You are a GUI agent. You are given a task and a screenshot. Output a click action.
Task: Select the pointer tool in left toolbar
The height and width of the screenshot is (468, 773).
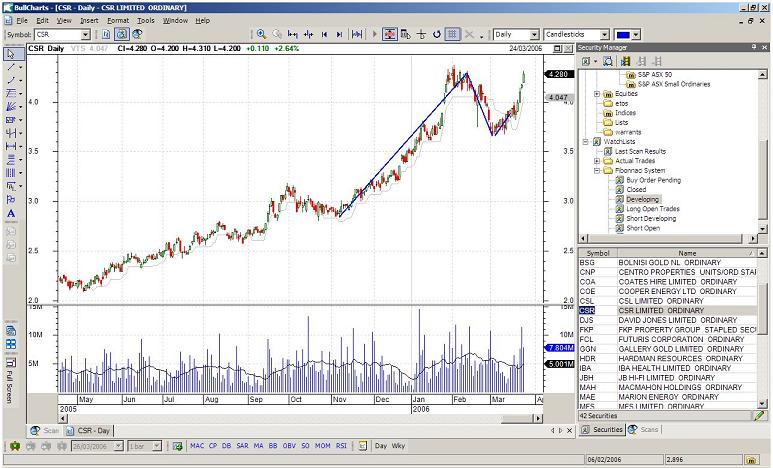(x=10, y=54)
